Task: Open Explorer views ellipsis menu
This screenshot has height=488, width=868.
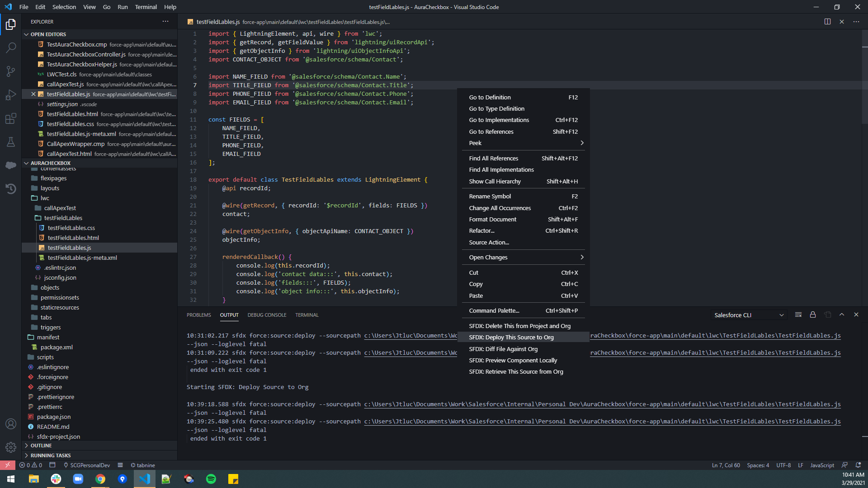Action: coord(165,22)
